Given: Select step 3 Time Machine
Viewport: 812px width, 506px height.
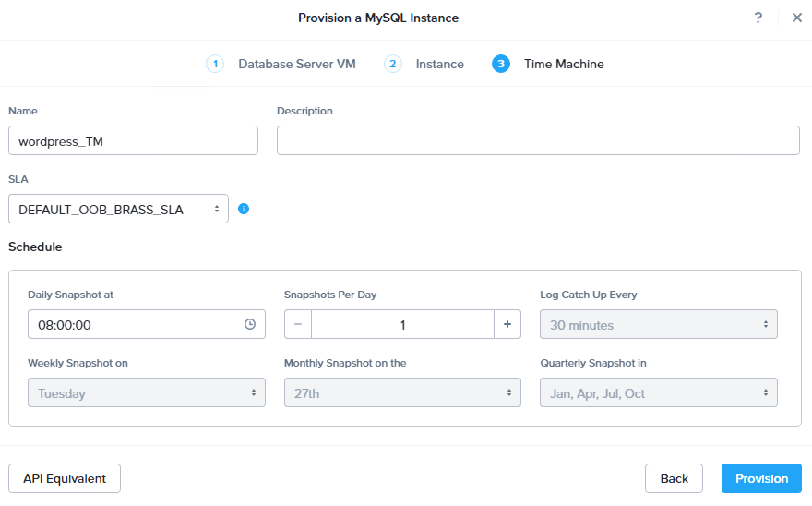Looking at the screenshot, I should point(563,64).
